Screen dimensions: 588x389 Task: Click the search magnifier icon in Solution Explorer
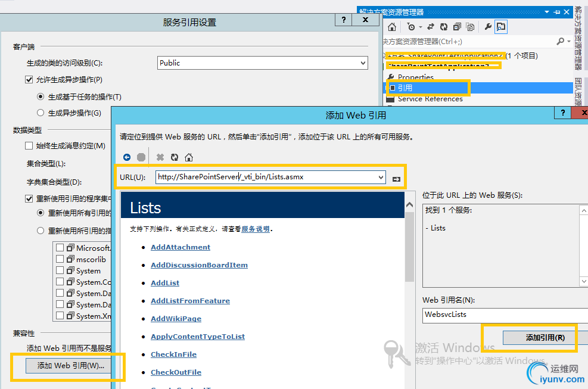(560, 41)
